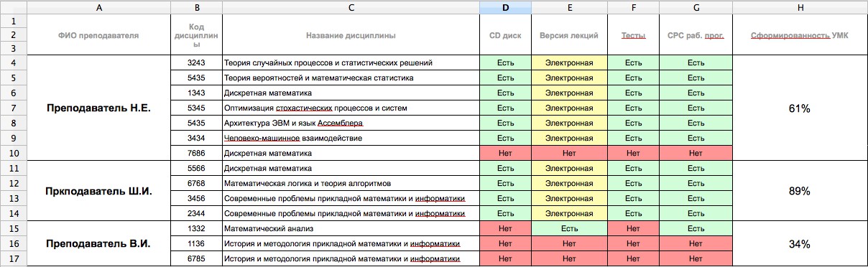Click the 'Версия лекций' header cell
The height and width of the screenshot is (267, 868).
(569, 34)
